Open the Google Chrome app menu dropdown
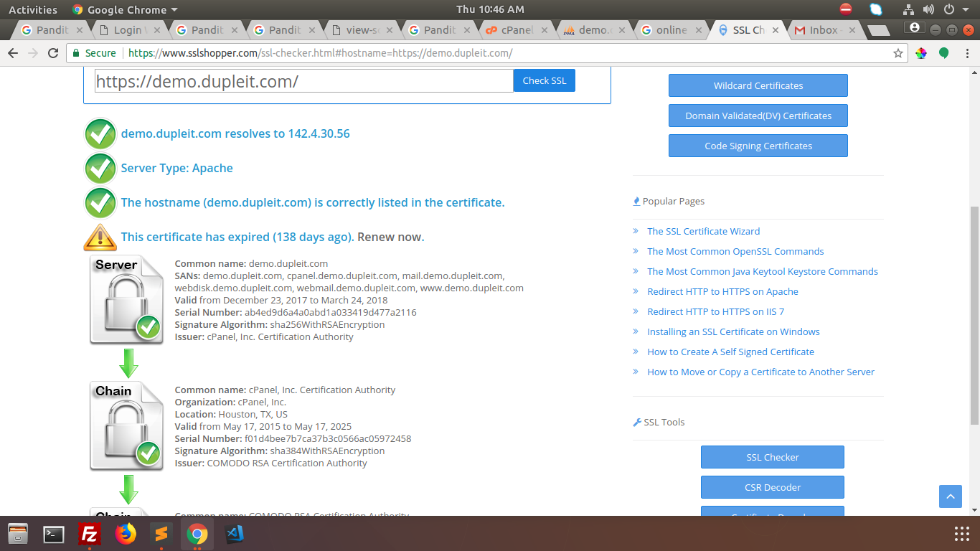Image resolution: width=980 pixels, height=551 pixels. tap(125, 9)
